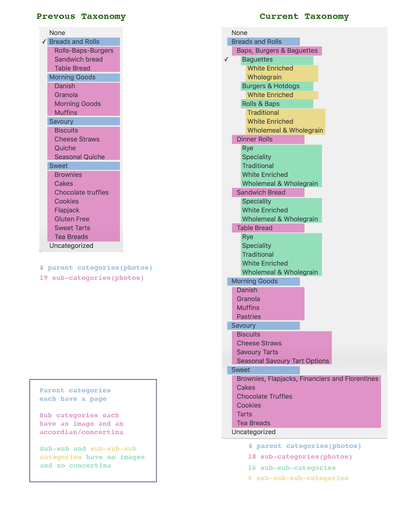Select 'Baps, Burgers & Baguettes' option
The height and width of the screenshot is (531, 420).
(277, 51)
